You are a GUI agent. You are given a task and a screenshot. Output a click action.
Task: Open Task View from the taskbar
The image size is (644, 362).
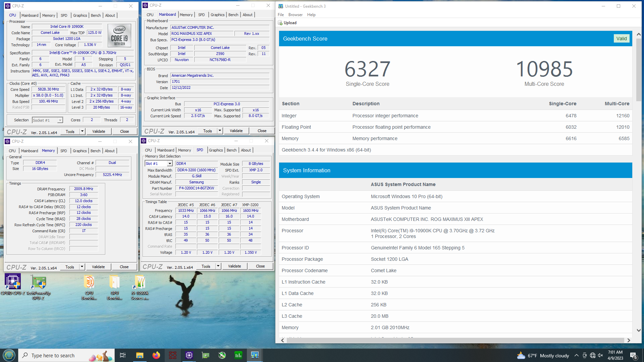(x=123, y=355)
